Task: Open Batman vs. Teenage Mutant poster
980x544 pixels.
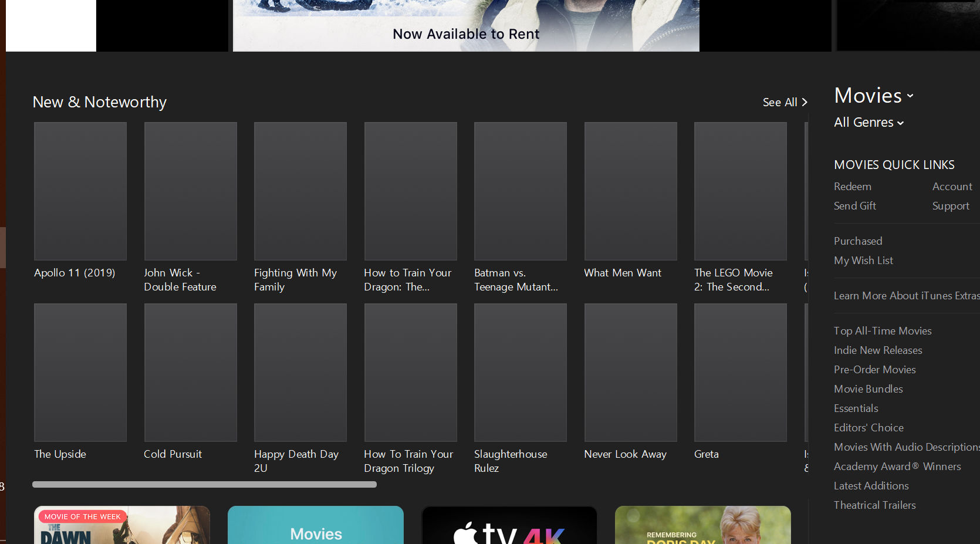Action: click(x=521, y=191)
